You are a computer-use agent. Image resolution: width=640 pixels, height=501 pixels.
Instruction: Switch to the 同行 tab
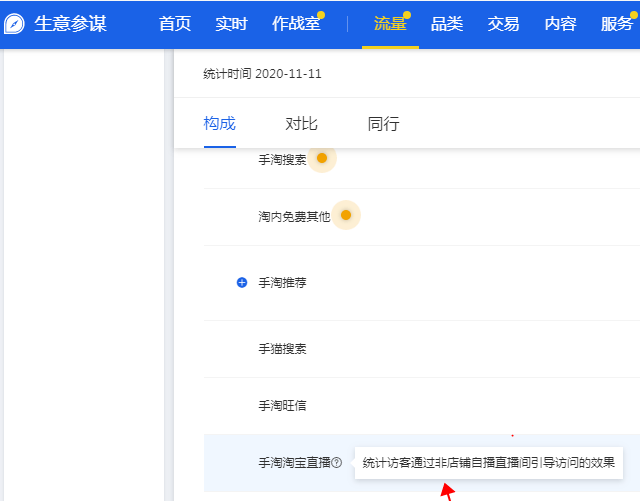[383, 124]
